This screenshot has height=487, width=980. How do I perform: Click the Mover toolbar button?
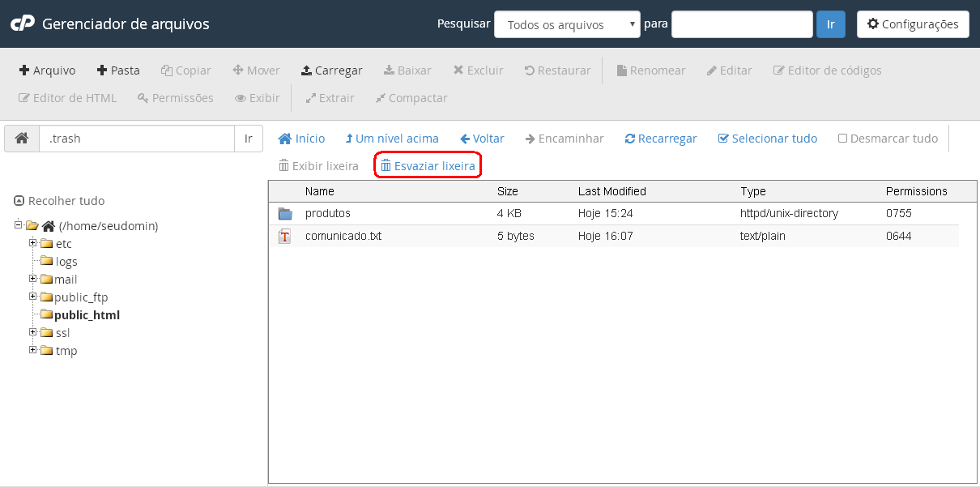point(256,70)
